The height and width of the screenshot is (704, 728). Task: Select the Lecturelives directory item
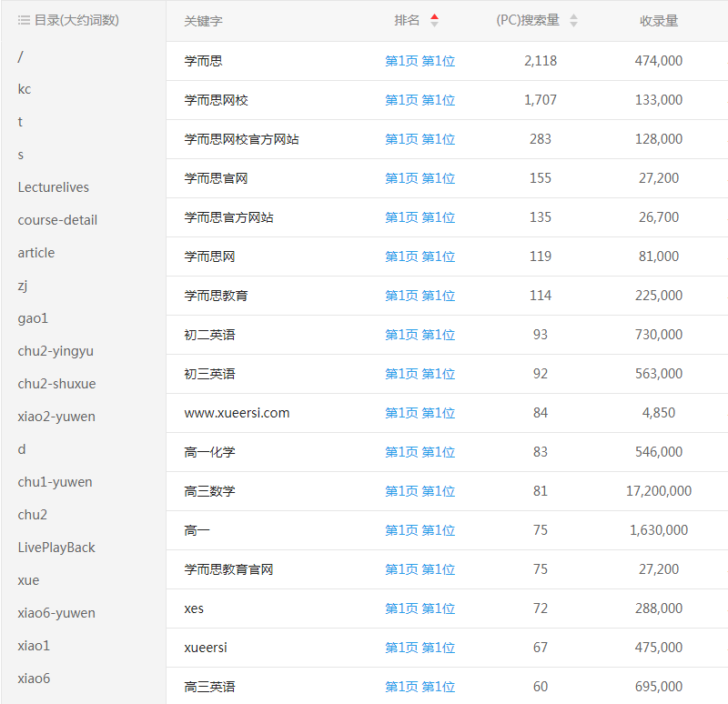point(54,187)
